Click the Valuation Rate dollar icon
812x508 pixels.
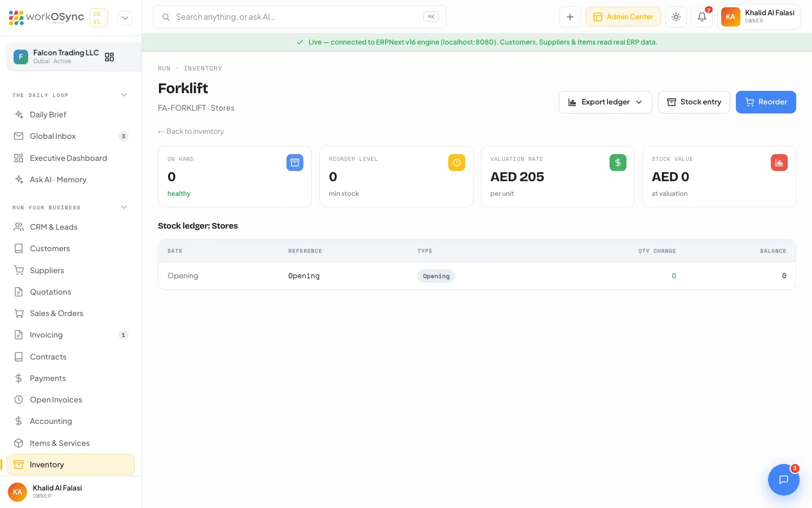click(618, 163)
